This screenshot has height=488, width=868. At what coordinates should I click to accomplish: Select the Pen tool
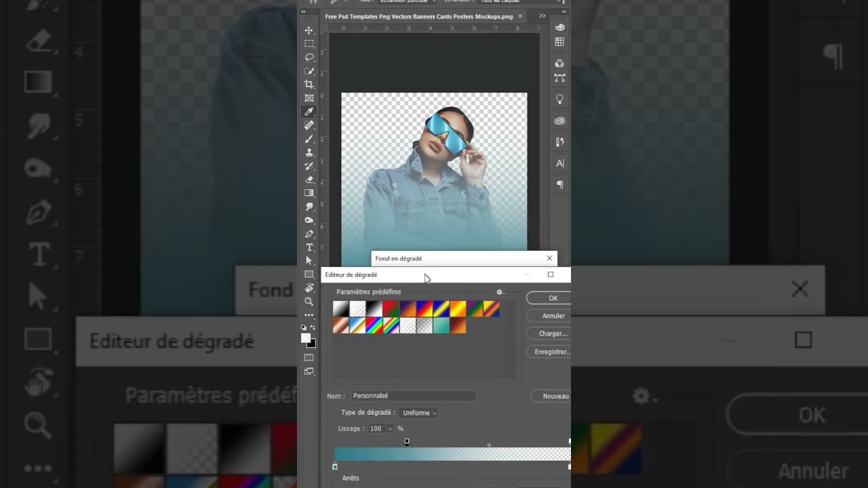tap(309, 234)
